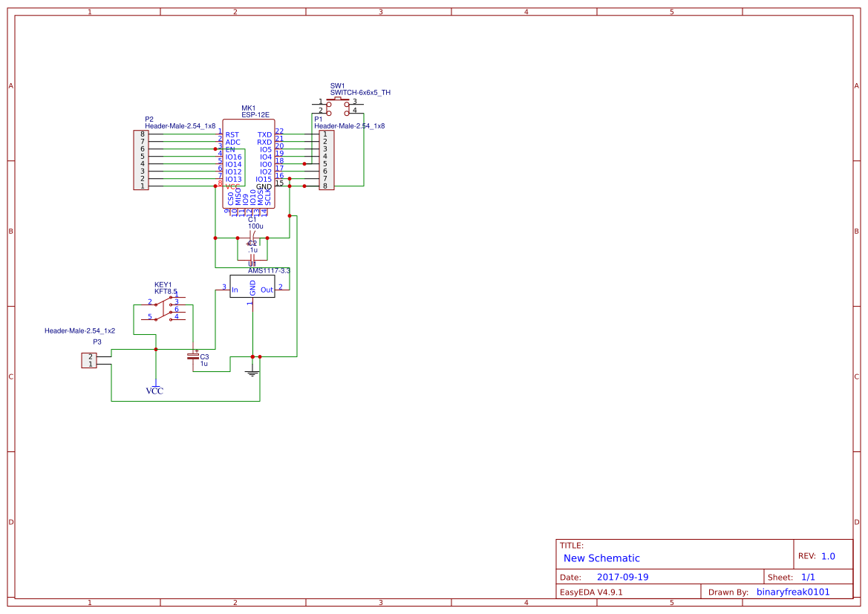Select the ESP-12E module symbol MK1
Viewport: 868px width, 614px height.
click(249, 163)
